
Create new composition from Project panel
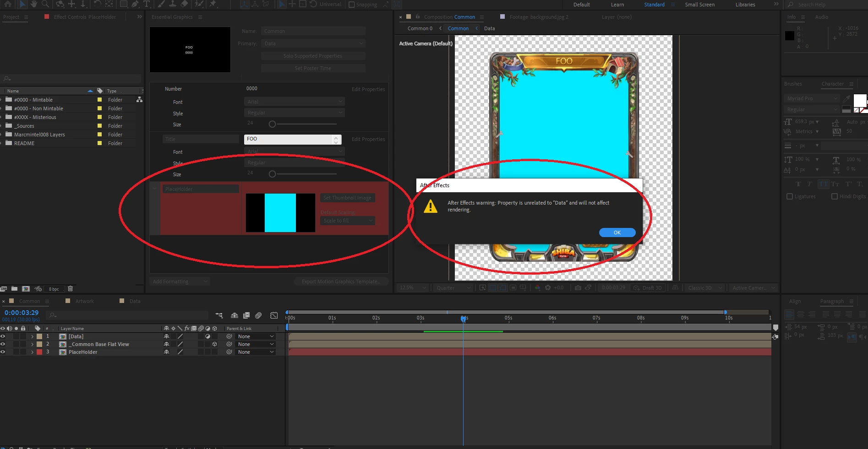coord(26,289)
